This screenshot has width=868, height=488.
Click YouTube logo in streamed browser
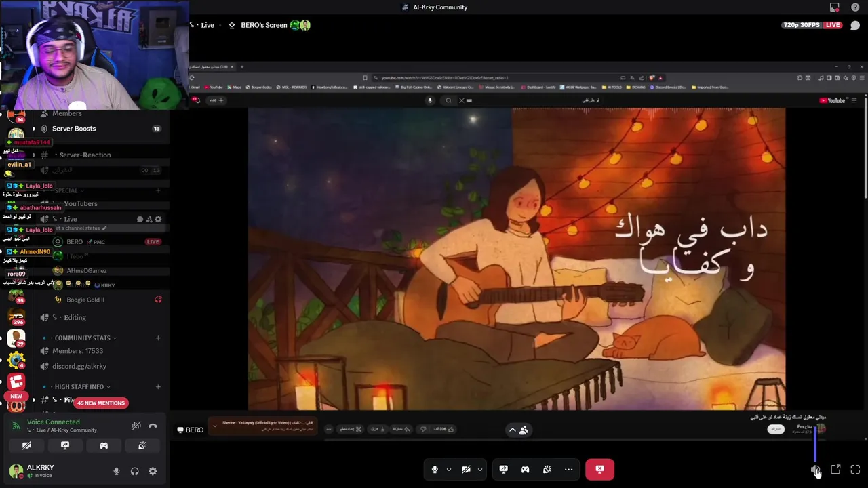833,100
